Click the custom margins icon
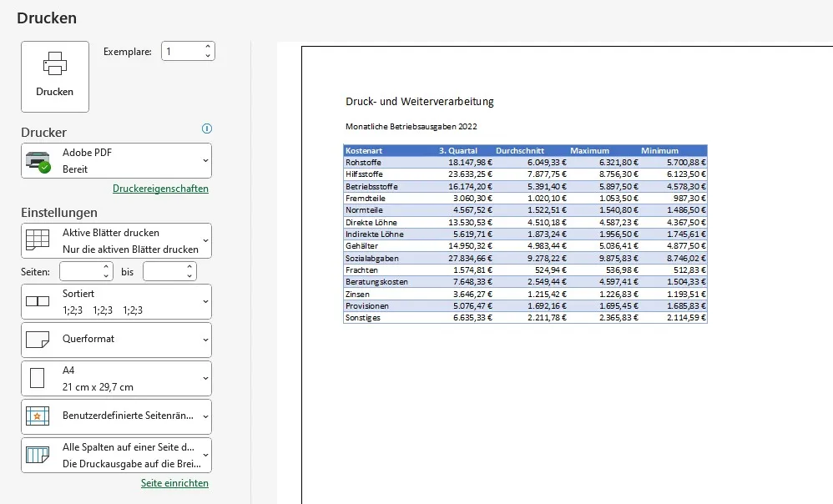 point(38,416)
